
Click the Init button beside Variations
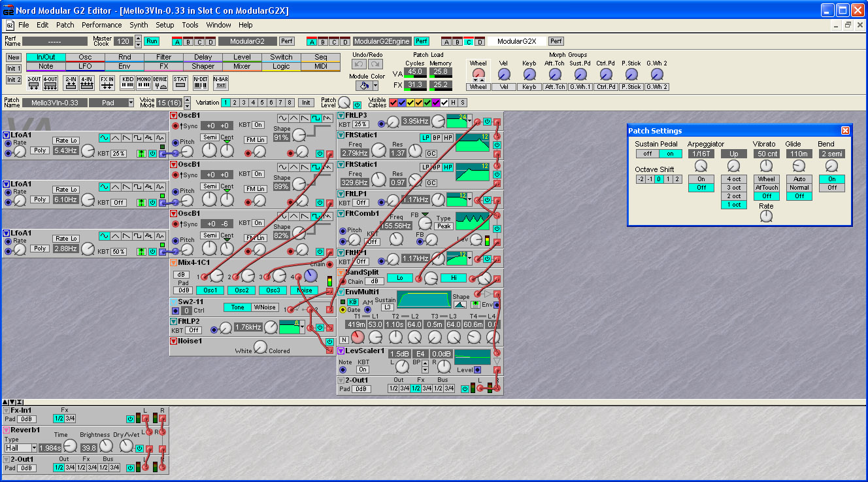(x=305, y=103)
